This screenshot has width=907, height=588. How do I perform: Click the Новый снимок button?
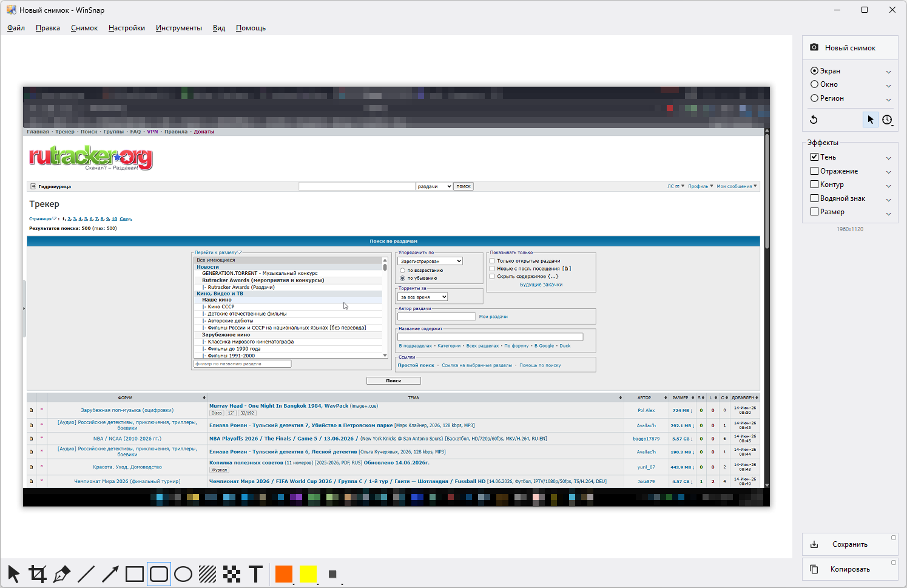click(x=850, y=47)
